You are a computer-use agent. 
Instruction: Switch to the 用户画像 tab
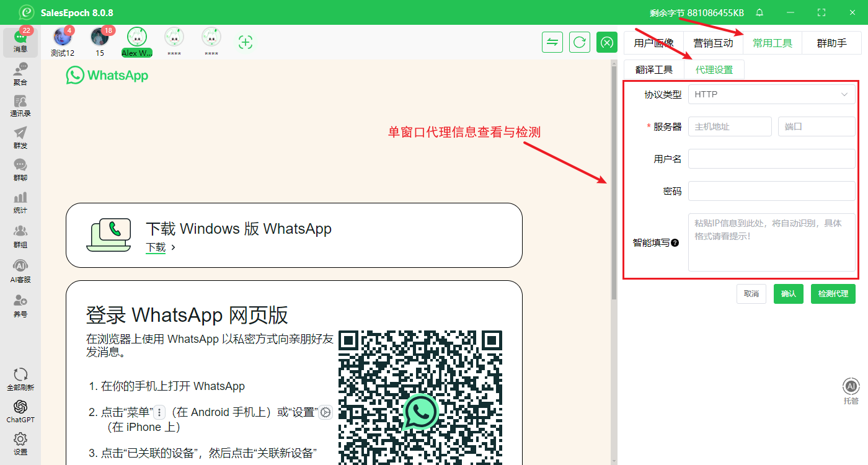pyautogui.click(x=653, y=43)
